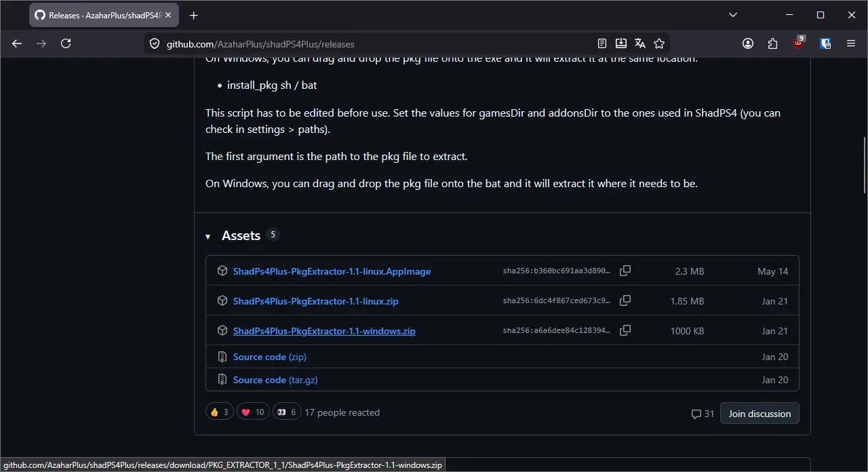Click the 1.85 MB file size
Viewport: 868px width, 472px height.
(x=687, y=301)
